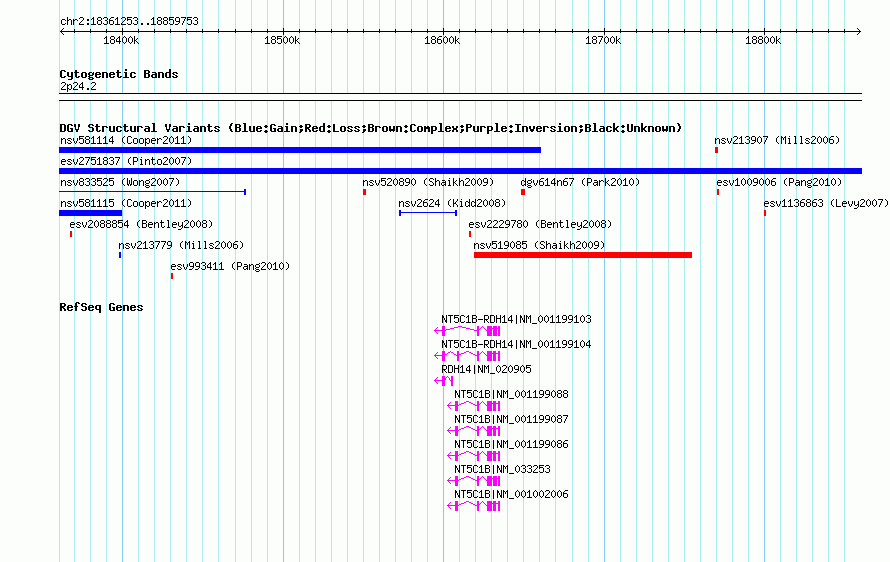Select thin blue span line of nsv833525
Viewport: 890px width, 562px height.
[x=153, y=192]
